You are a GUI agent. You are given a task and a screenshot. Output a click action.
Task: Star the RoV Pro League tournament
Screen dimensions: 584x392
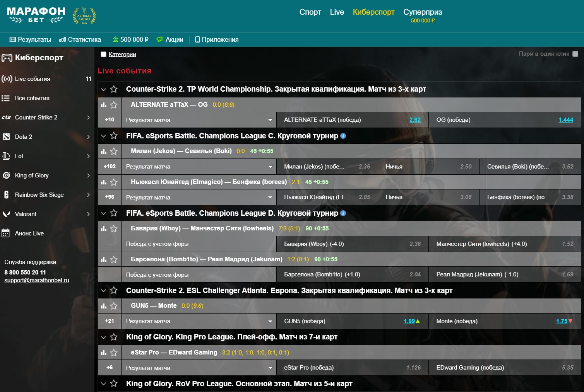pos(114,383)
